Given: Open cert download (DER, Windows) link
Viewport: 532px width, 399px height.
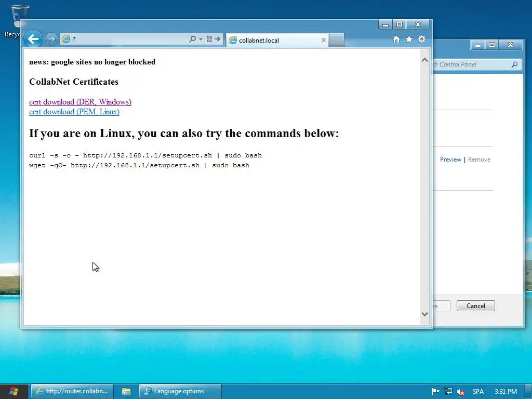Looking at the screenshot, I should (80, 102).
